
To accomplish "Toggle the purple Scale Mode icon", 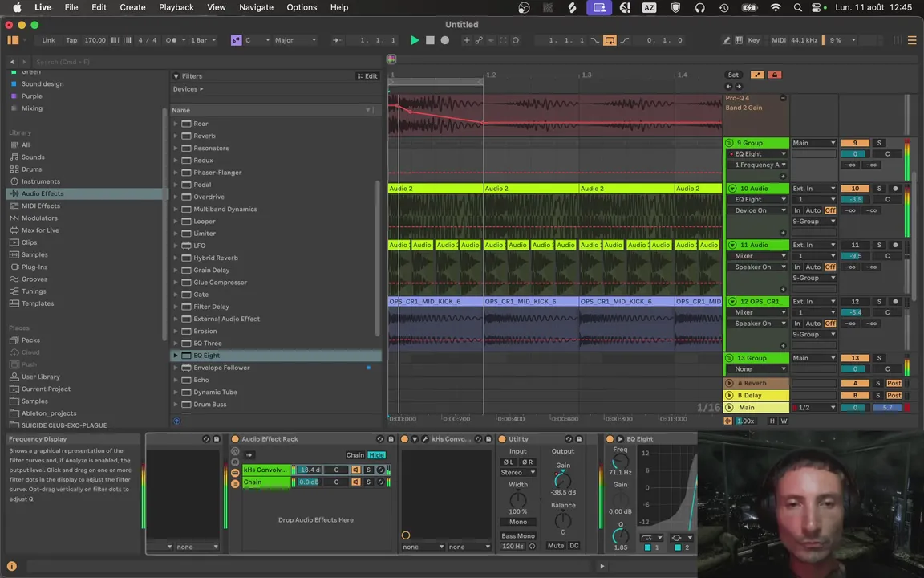I will (x=237, y=40).
